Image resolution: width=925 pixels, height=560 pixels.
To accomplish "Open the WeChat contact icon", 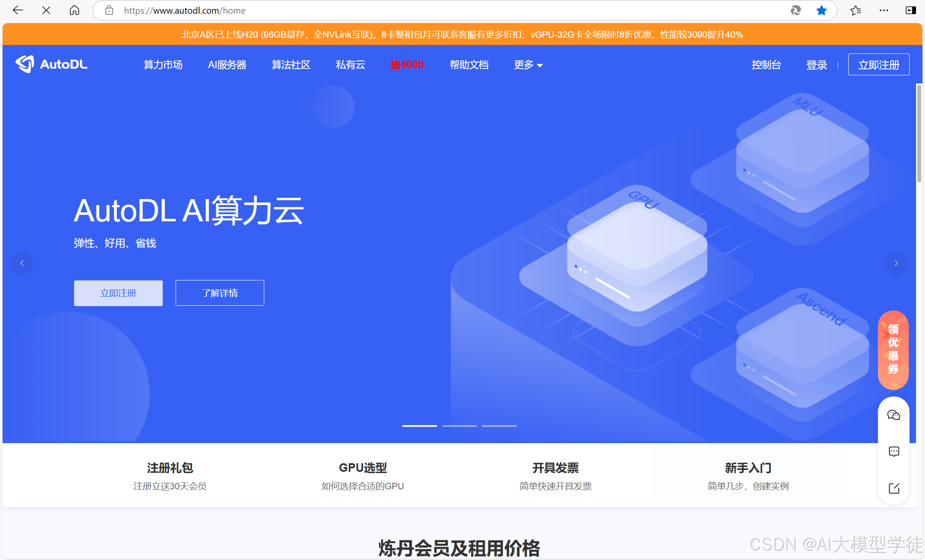I will click(894, 415).
